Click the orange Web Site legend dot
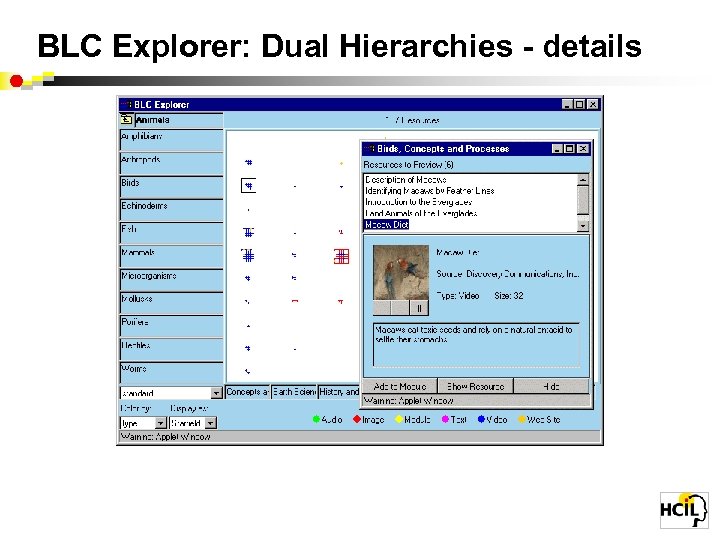 [521, 419]
